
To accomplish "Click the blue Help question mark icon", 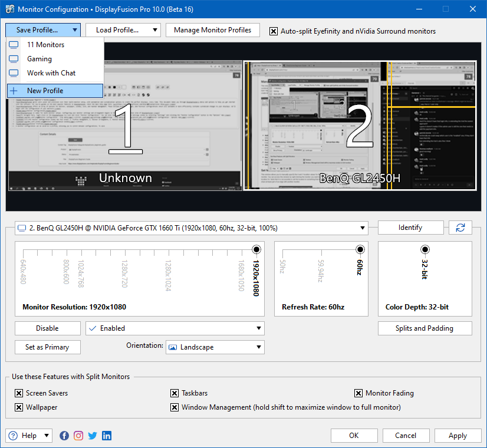I will (13, 436).
